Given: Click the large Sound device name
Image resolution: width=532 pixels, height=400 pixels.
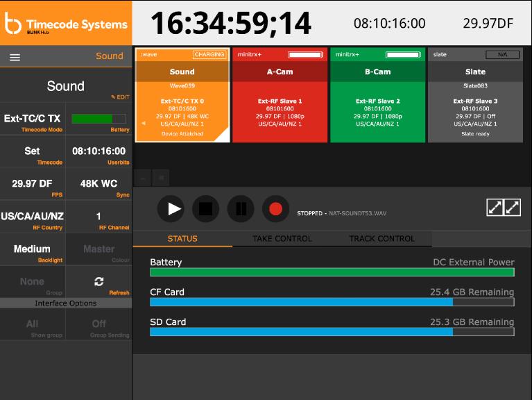Looking at the screenshot, I should tap(66, 86).
